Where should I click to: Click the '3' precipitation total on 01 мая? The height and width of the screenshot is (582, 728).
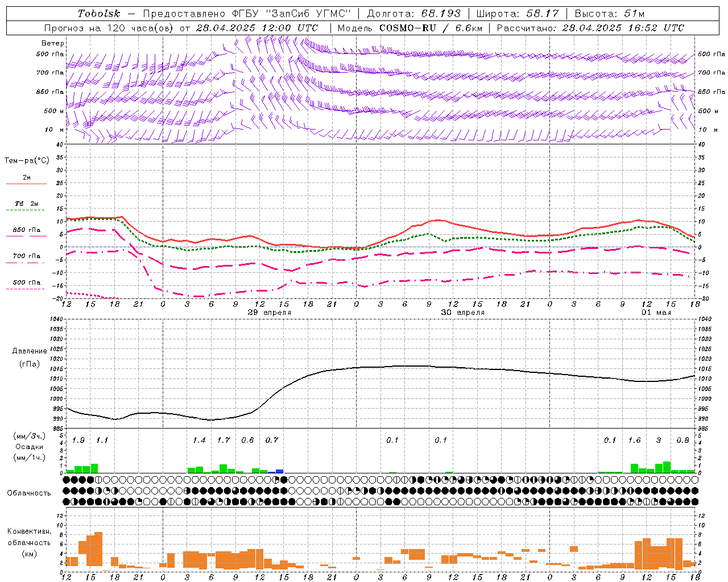pos(659,440)
